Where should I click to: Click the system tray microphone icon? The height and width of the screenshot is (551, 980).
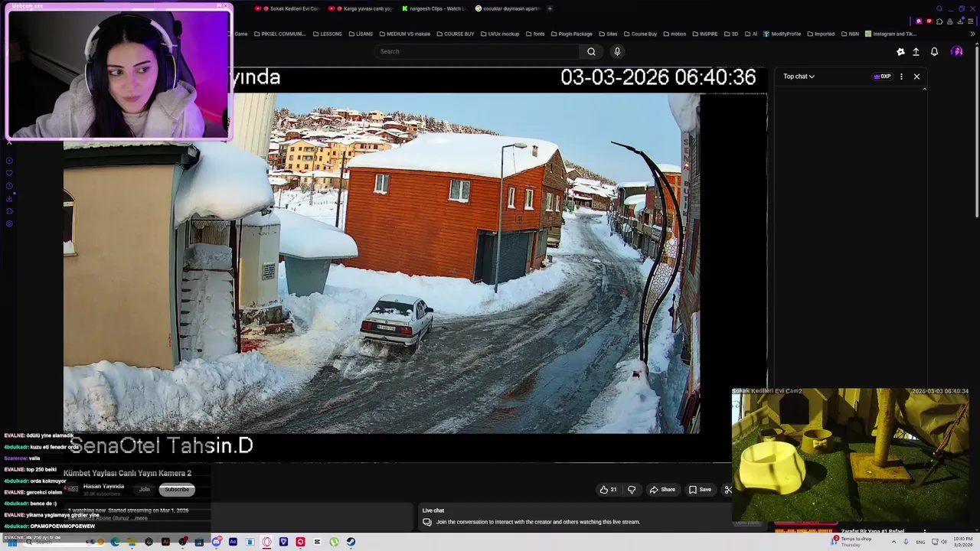(x=906, y=542)
